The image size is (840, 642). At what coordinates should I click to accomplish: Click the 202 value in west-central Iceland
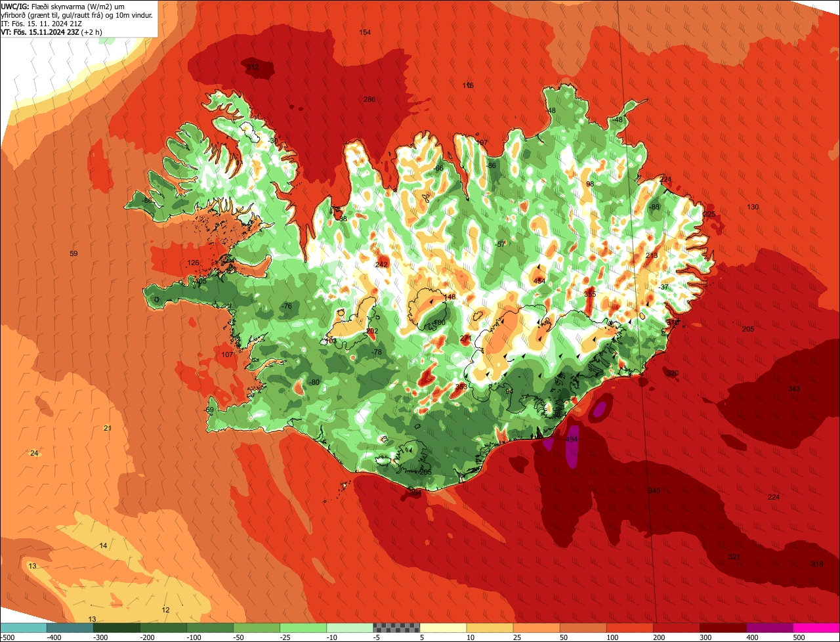(372, 332)
